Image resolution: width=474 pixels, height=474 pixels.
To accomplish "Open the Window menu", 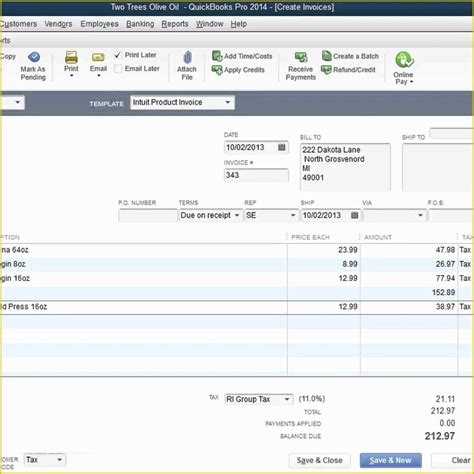I will [x=209, y=24].
